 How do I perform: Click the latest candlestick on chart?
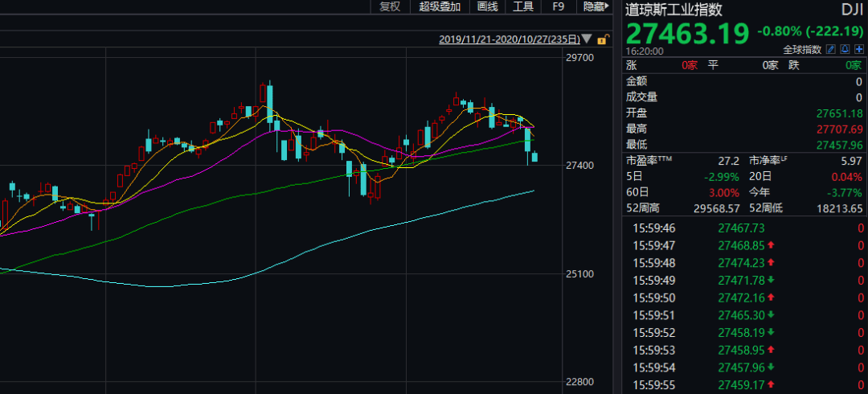coord(534,158)
